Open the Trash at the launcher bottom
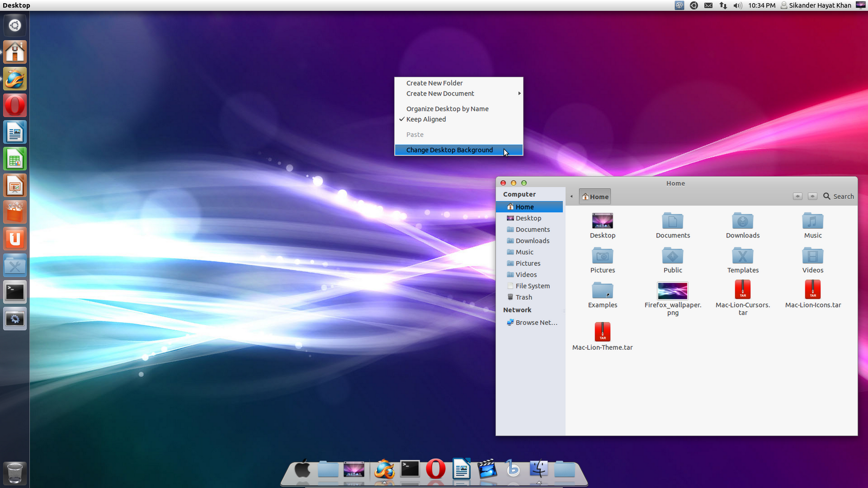 tap(15, 473)
